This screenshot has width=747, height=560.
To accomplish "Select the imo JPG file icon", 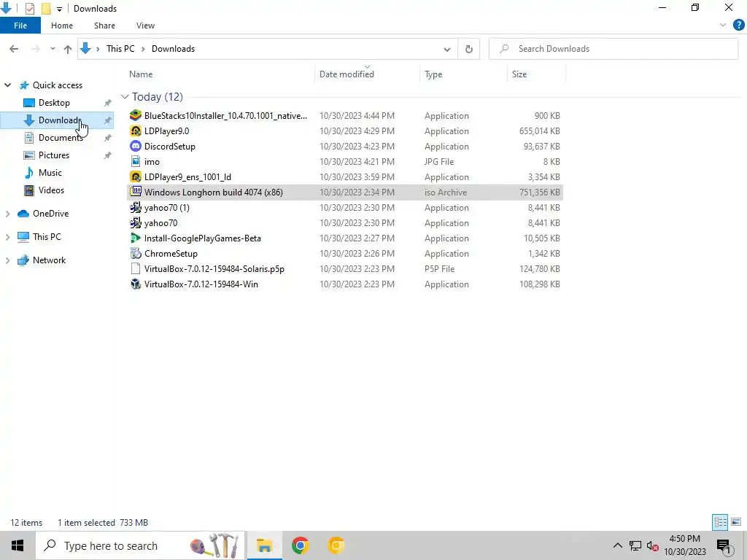I will click(136, 161).
